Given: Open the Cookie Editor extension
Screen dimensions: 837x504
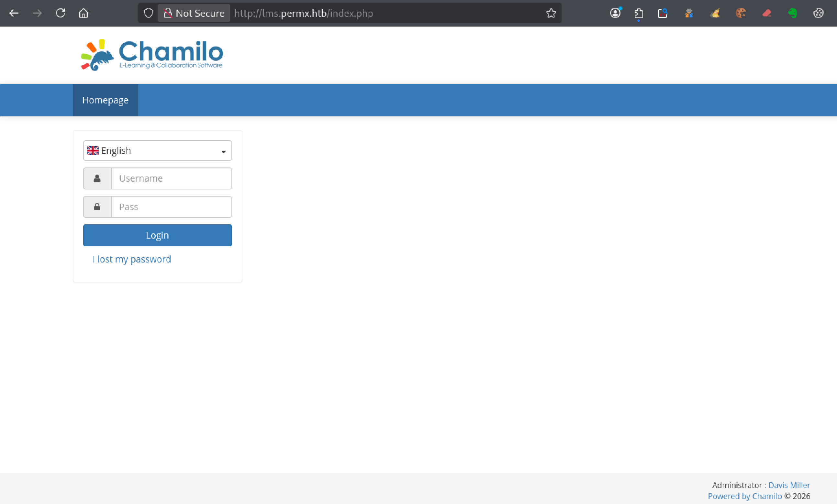Looking at the screenshot, I should coord(741,13).
